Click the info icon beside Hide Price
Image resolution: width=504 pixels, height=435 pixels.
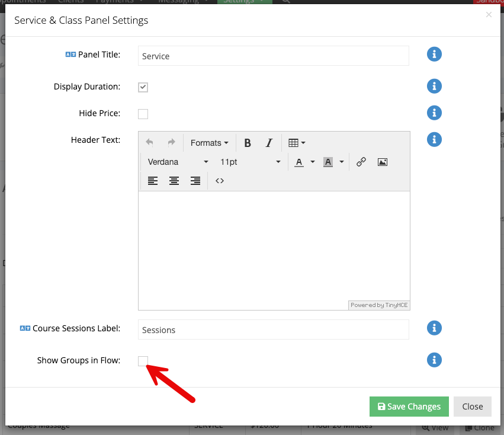click(434, 113)
